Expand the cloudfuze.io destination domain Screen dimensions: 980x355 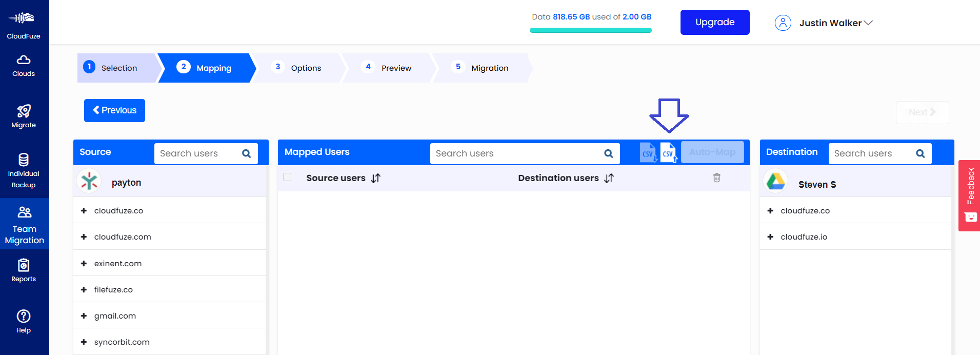(x=770, y=236)
